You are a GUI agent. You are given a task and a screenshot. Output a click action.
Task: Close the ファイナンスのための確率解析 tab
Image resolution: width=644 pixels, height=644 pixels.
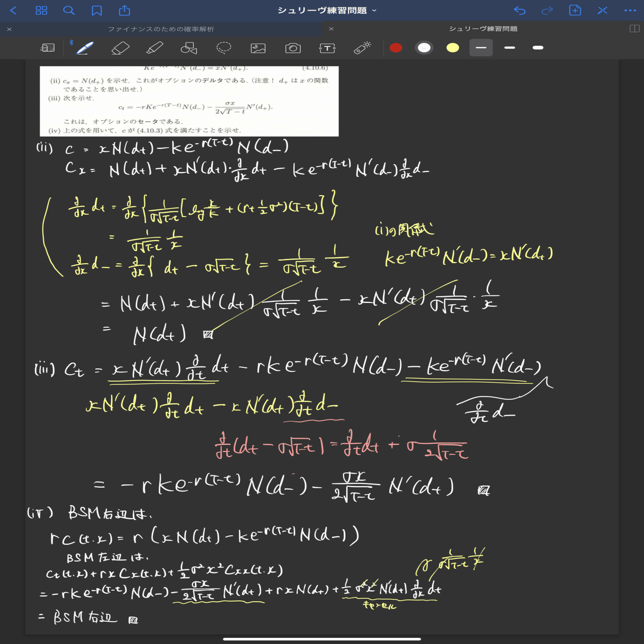(x=9, y=29)
